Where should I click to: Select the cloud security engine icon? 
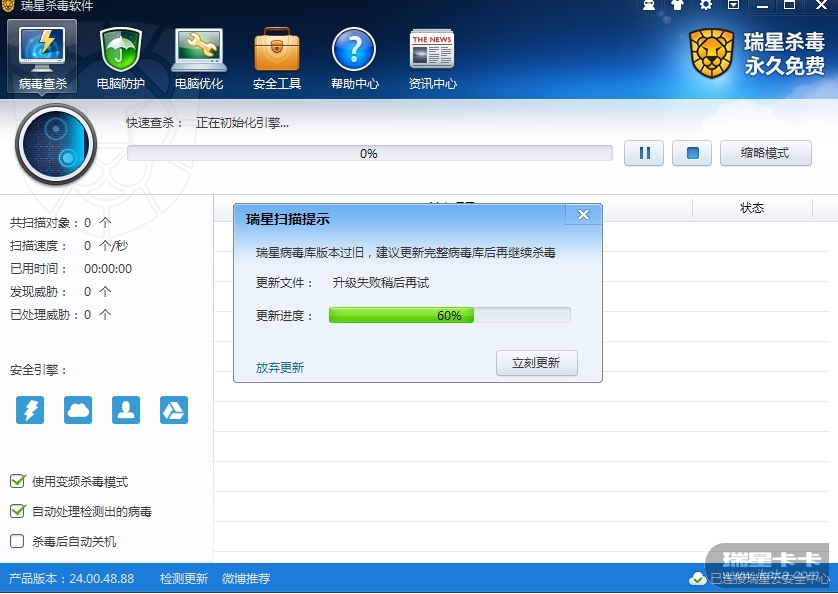click(78, 410)
